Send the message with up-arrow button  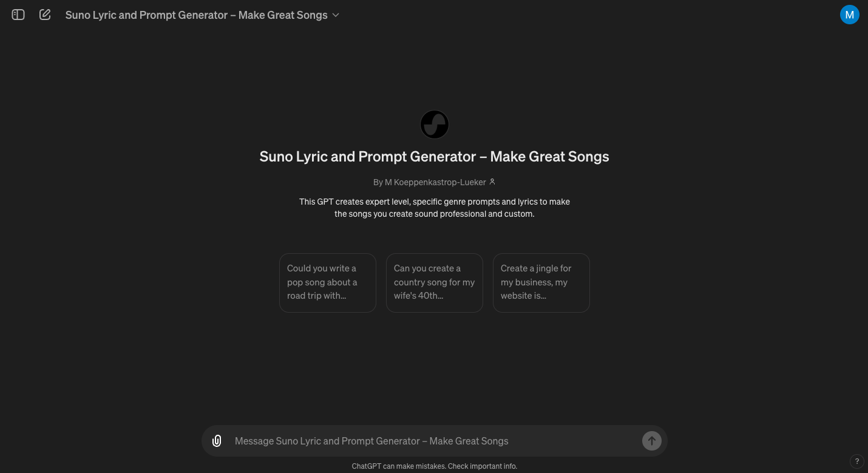(652, 441)
